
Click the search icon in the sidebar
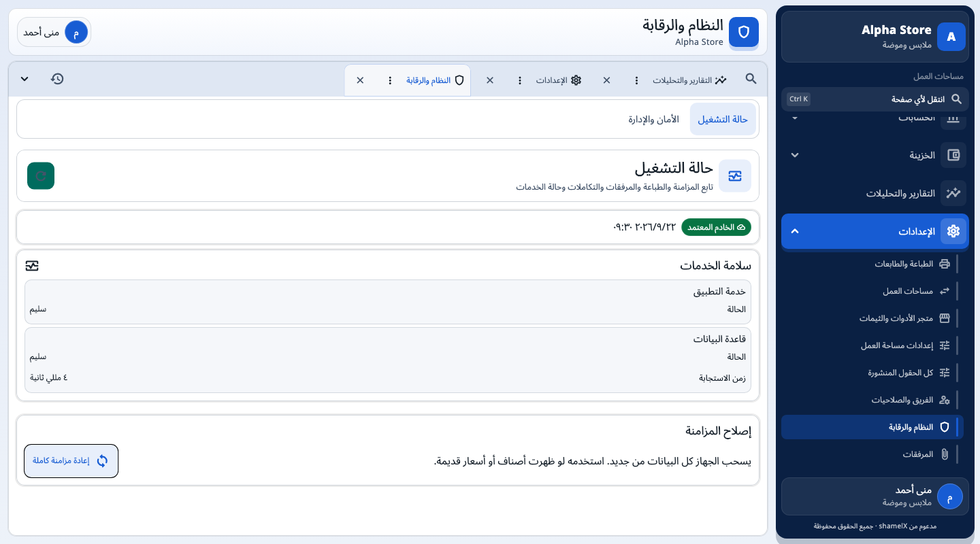[956, 99]
